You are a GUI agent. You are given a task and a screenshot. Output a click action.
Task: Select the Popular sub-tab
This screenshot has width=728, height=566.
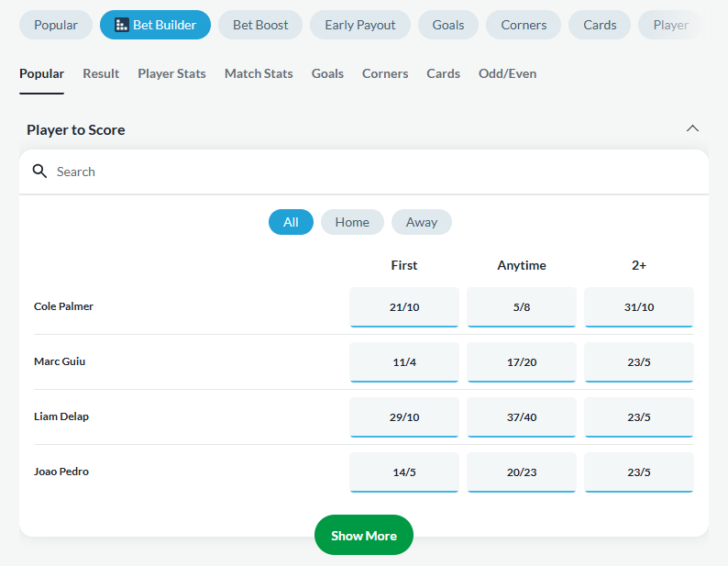pos(42,73)
